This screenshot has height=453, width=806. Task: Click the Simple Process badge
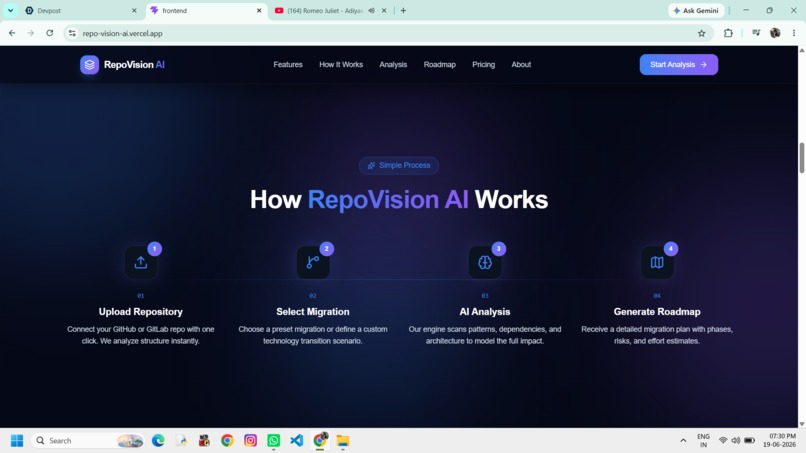(x=399, y=166)
